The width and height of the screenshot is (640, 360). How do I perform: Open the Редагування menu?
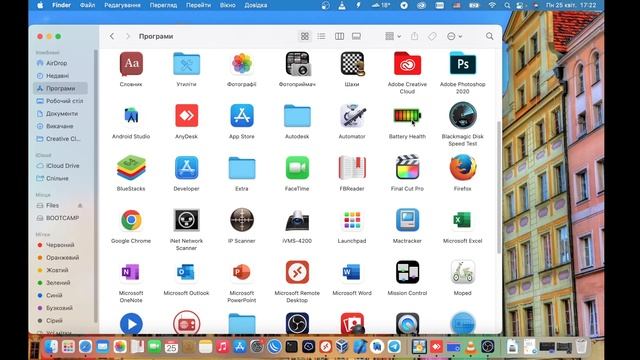(x=122, y=5)
